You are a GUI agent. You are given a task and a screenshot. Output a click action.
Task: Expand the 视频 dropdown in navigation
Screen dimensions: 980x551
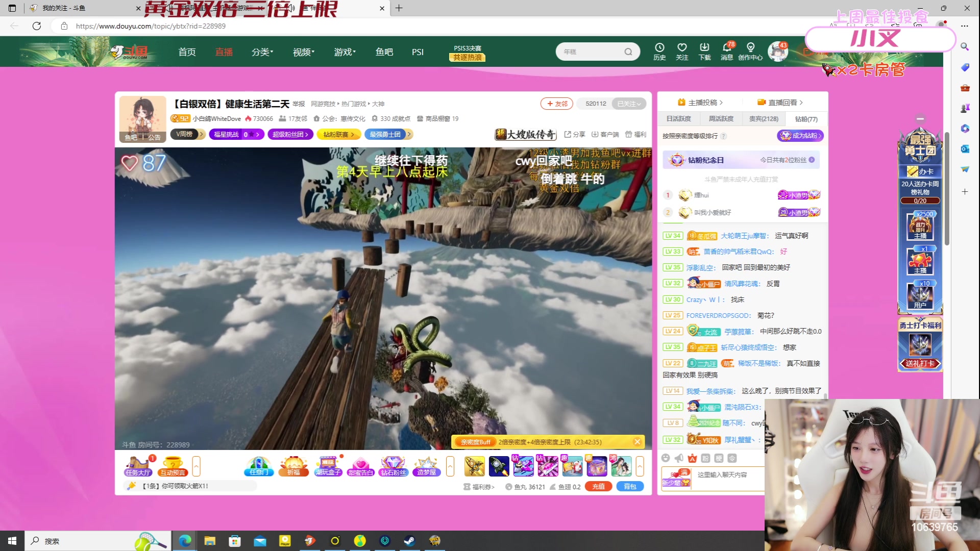point(304,52)
